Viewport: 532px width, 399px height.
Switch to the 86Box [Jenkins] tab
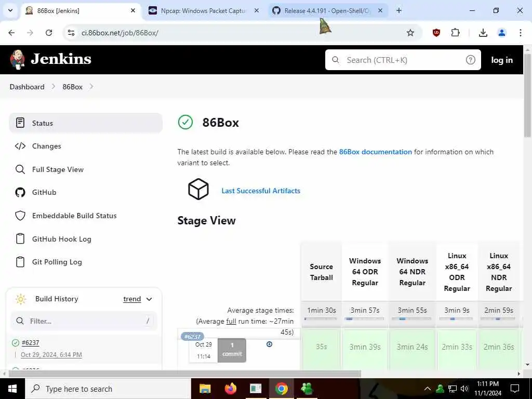coord(81,11)
